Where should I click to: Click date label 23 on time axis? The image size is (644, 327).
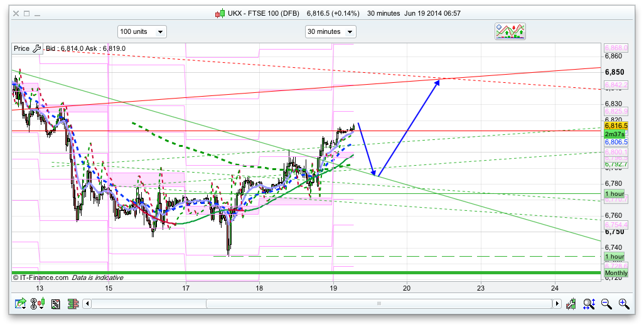[481, 288]
